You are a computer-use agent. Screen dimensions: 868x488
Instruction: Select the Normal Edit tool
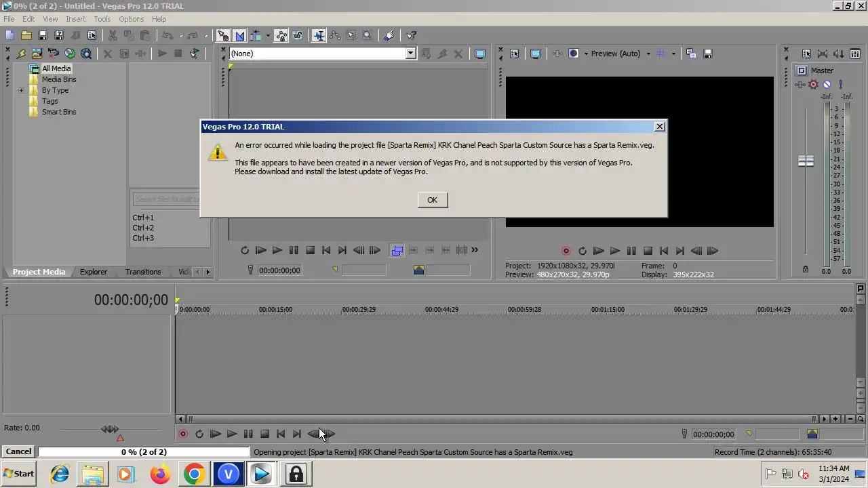point(319,35)
